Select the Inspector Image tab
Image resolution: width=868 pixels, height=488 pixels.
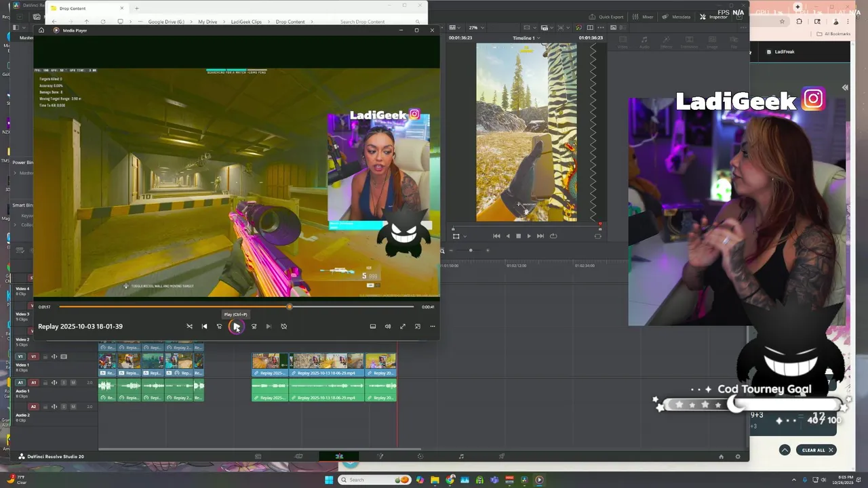click(712, 43)
